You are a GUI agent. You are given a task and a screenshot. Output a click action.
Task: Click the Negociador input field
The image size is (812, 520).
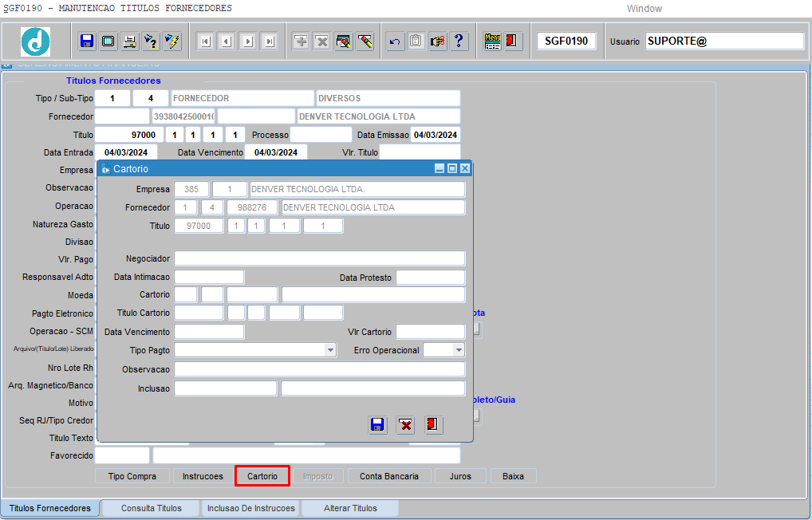pos(320,258)
